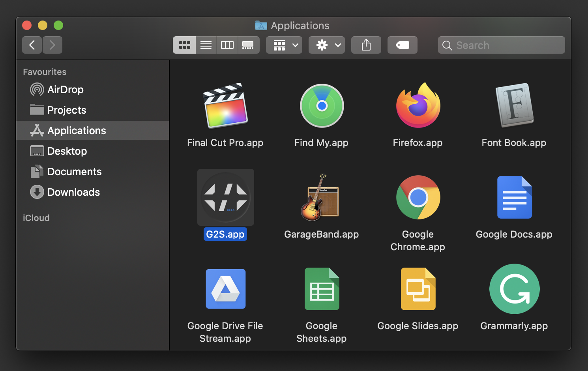Image resolution: width=588 pixels, height=371 pixels.
Task: Select the Google Drive File Stream icon
Action: (225, 289)
